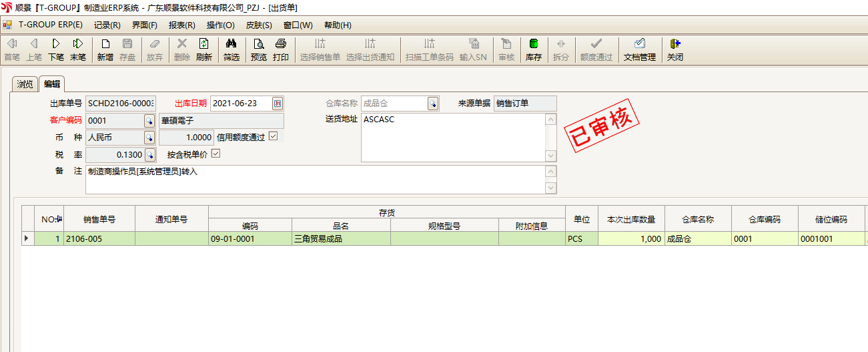
Task: Open the 库存 (Inventory) toolbar icon
Action: pos(533,49)
